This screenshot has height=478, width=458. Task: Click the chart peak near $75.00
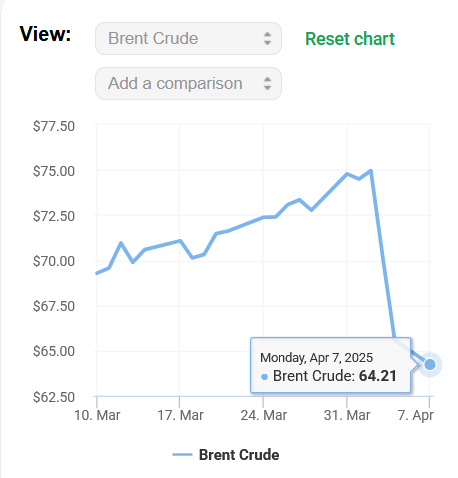(371, 171)
